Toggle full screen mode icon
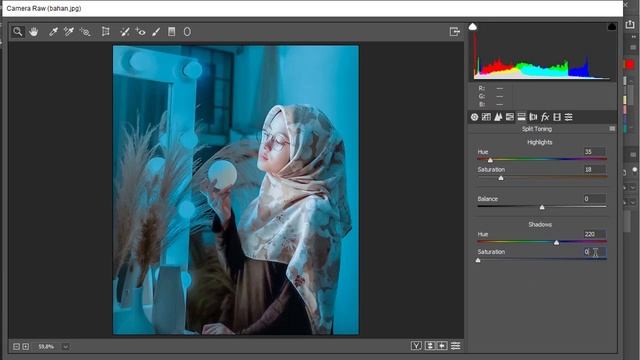This screenshot has height=360, width=640. point(454,31)
